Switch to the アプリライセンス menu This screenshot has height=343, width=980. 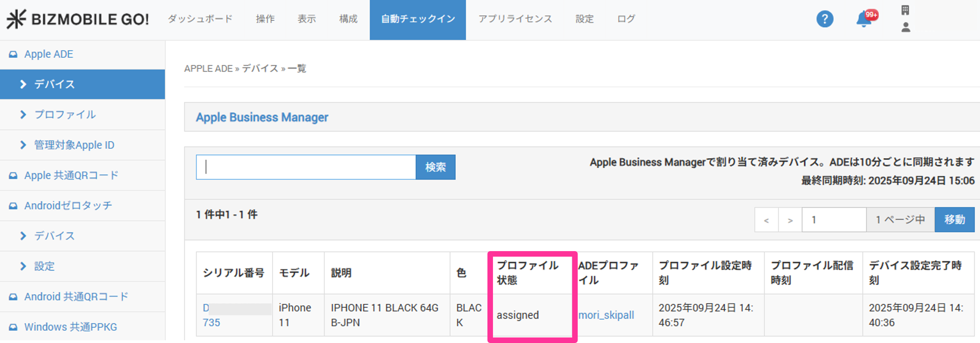click(515, 19)
